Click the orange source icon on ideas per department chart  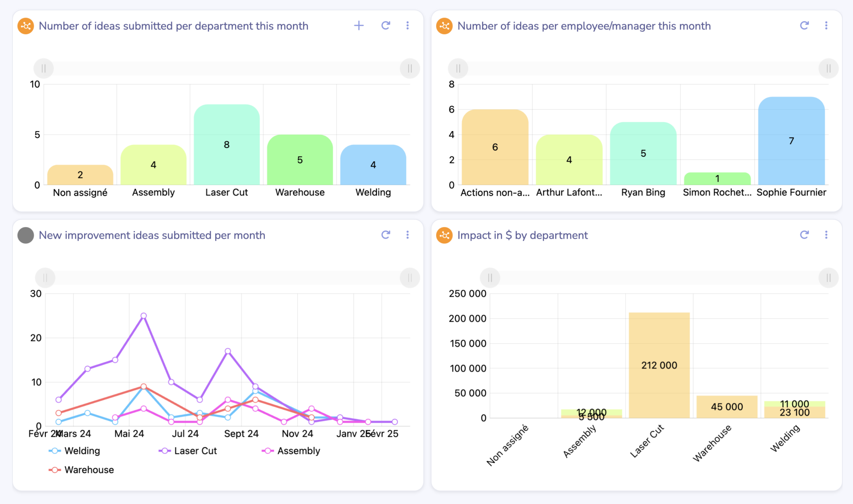pos(25,25)
